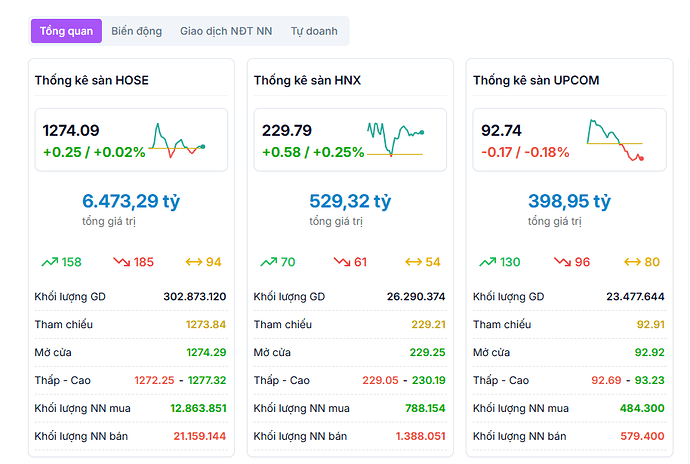Click the UPCOM index mini chart
Viewport: 690px width, 464px height.
tap(614, 140)
